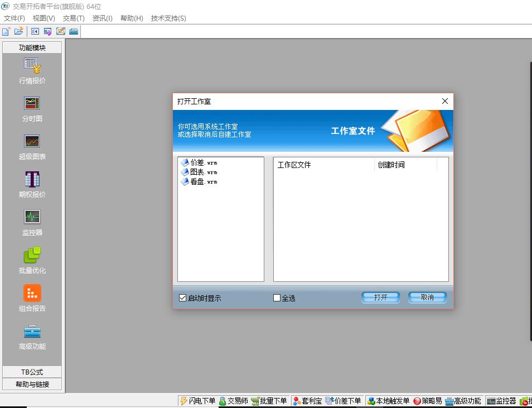
Task: Enable the 全选 checkbox
Action: coord(276,297)
